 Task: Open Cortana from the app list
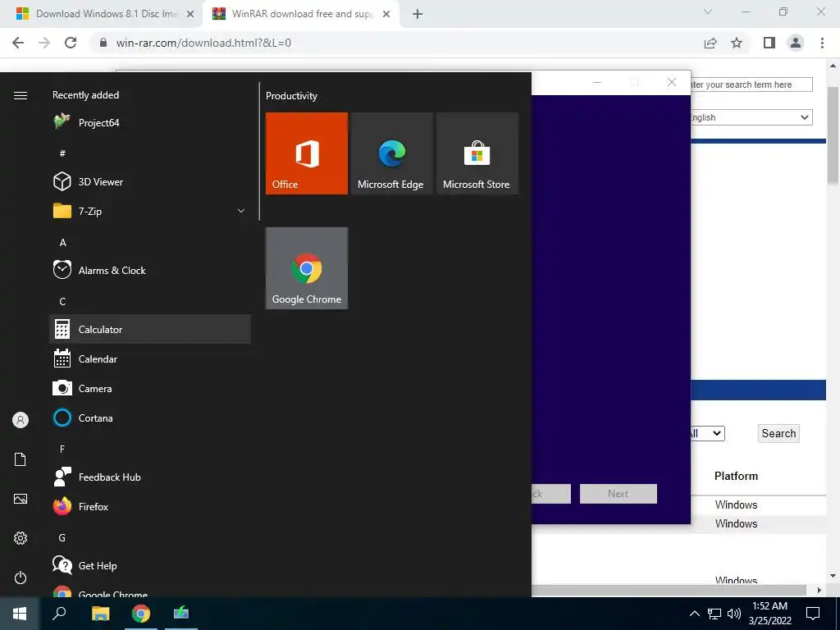click(x=150, y=418)
